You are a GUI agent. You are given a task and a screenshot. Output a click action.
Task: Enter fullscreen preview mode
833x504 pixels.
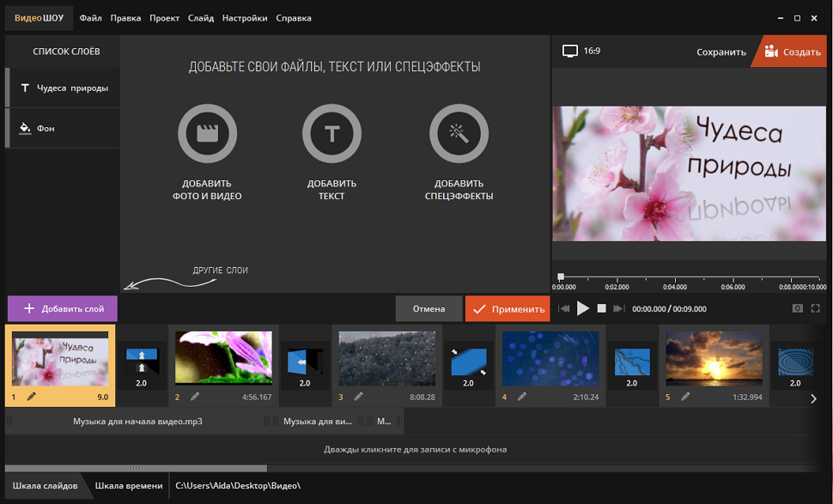pyautogui.click(x=816, y=308)
